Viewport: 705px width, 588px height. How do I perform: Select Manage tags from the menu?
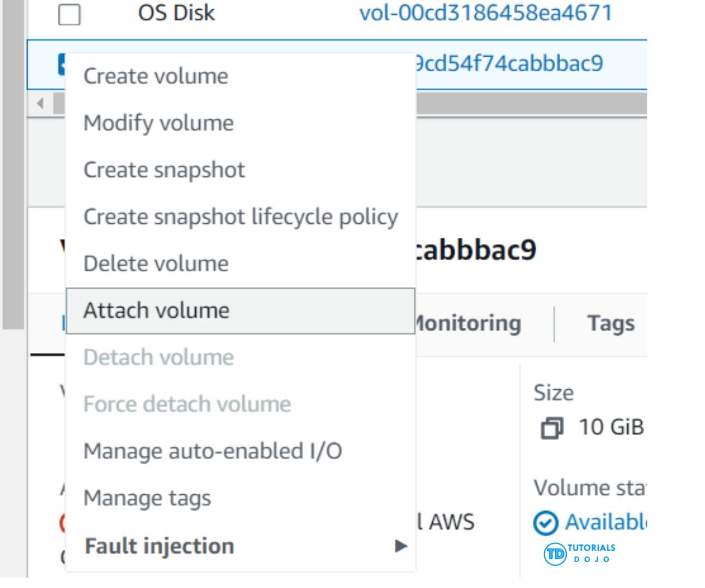pyautogui.click(x=147, y=498)
